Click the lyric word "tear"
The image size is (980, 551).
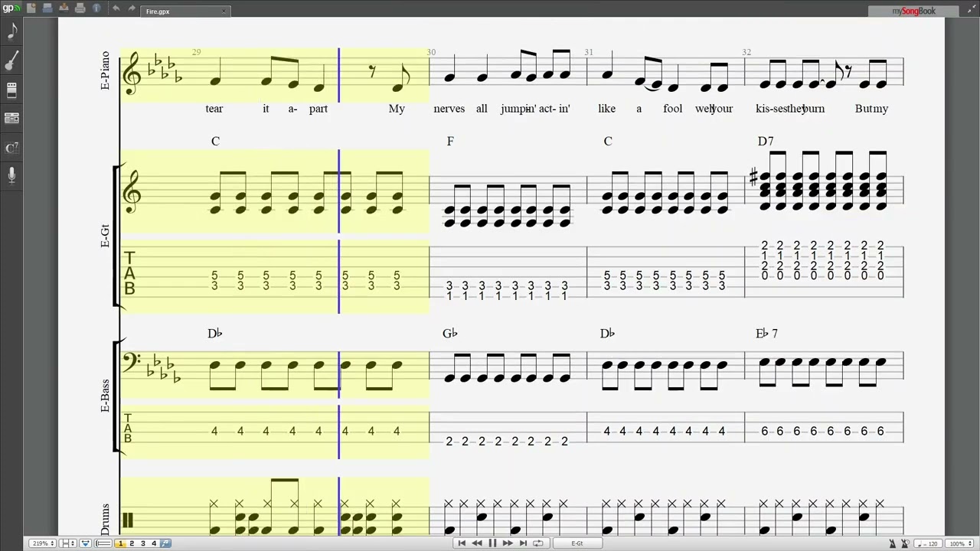coord(214,109)
